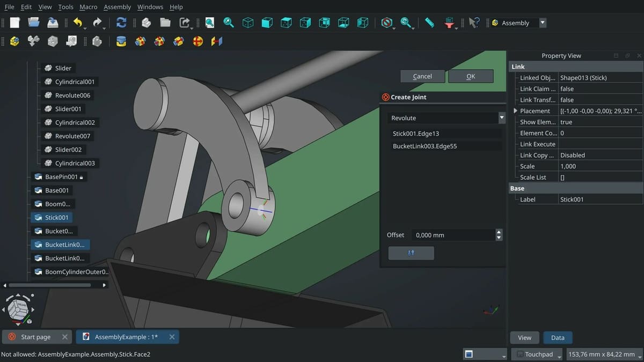The height and width of the screenshot is (362, 644).
Task: Toggle the Property View floating button
Action: point(627,55)
